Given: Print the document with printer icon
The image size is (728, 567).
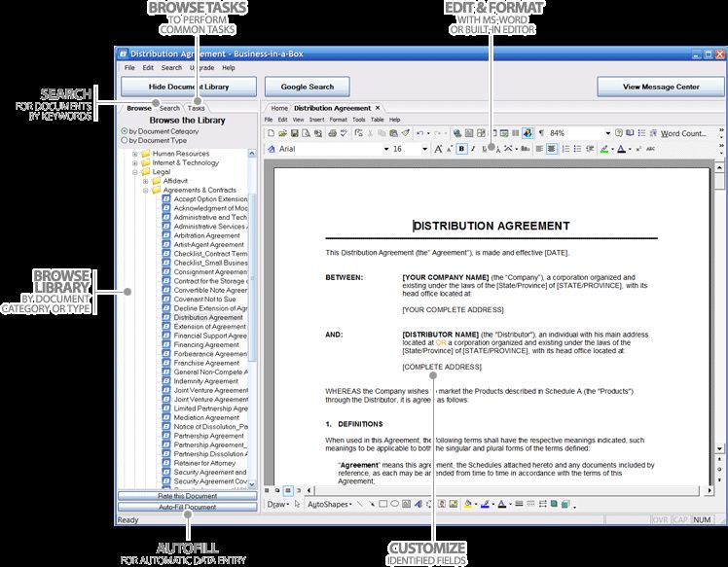Looking at the screenshot, I should 333,133.
